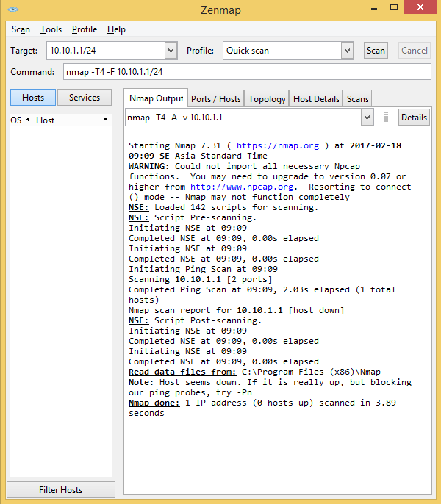441x504 pixels.
Task: Select the Hosts toggle button
Action: click(33, 98)
